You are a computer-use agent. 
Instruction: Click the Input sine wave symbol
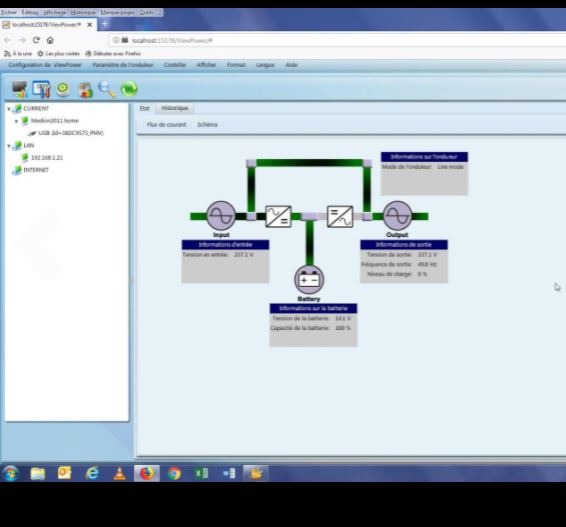click(x=221, y=216)
